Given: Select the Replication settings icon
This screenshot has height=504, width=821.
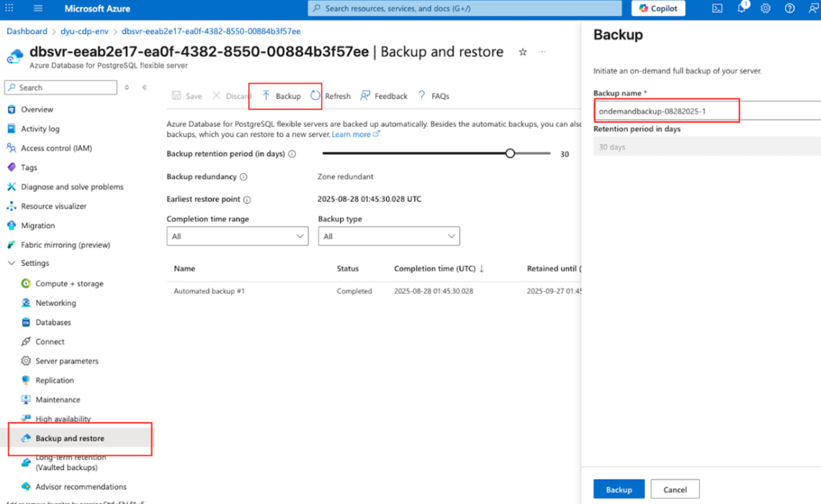Looking at the screenshot, I should [25, 380].
